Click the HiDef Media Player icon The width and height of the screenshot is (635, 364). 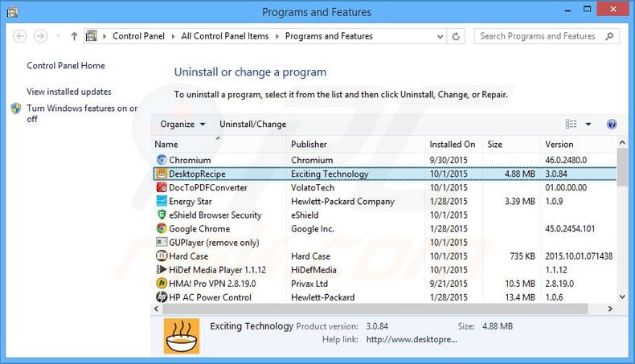(x=162, y=270)
